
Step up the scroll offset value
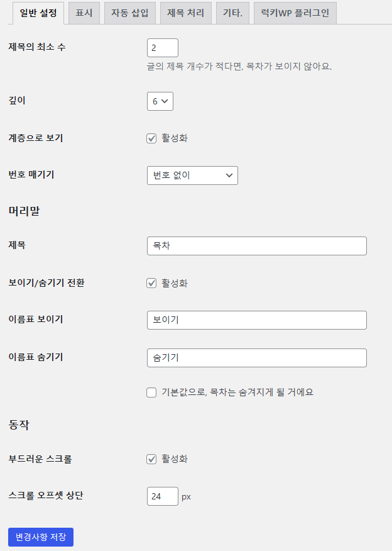(173, 493)
